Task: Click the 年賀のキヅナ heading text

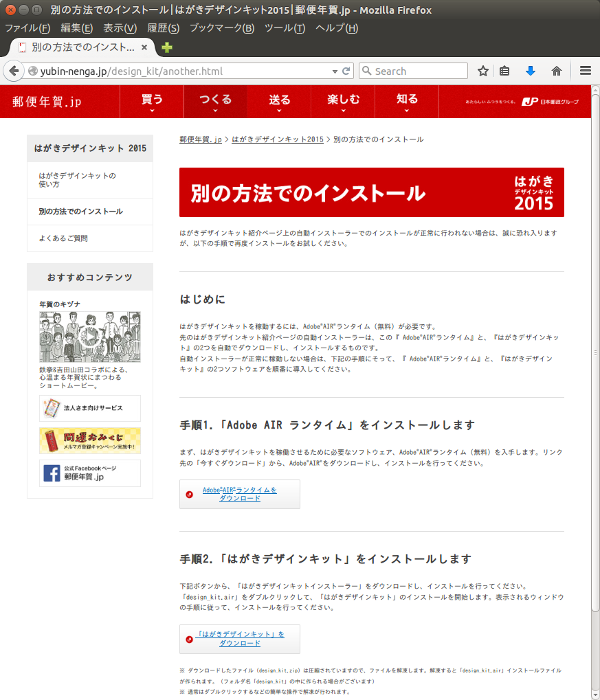Action: click(60, 304)
